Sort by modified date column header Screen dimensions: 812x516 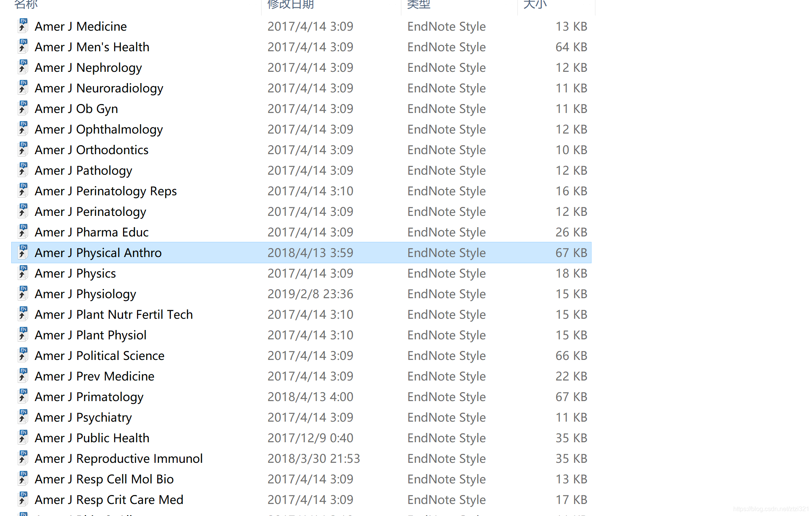290,4
